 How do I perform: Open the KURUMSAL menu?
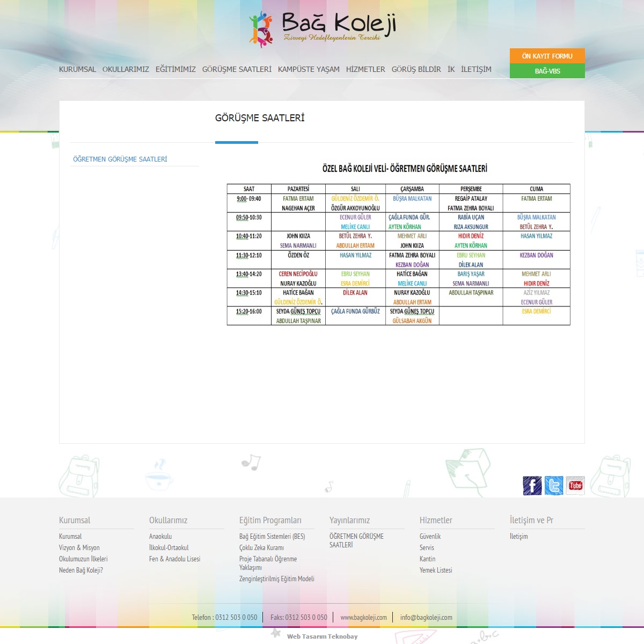point(77,69)
